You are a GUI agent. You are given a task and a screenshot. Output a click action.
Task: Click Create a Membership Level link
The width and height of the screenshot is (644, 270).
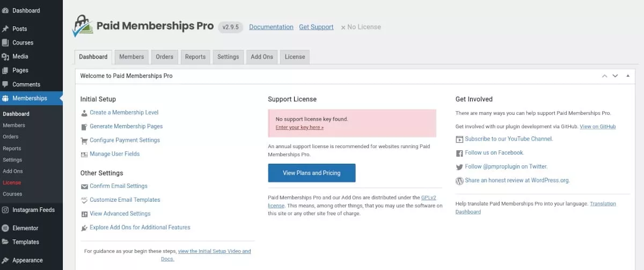[124, 113]
